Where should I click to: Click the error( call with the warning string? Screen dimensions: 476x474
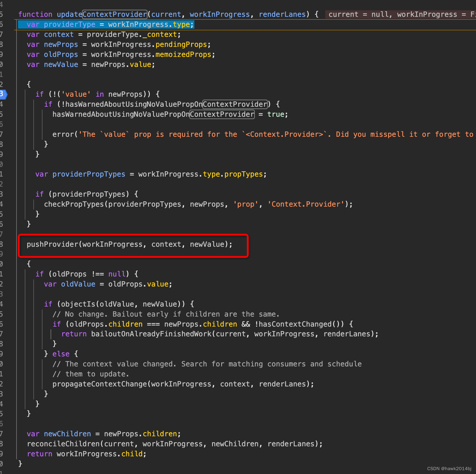[x=63, y=134]
